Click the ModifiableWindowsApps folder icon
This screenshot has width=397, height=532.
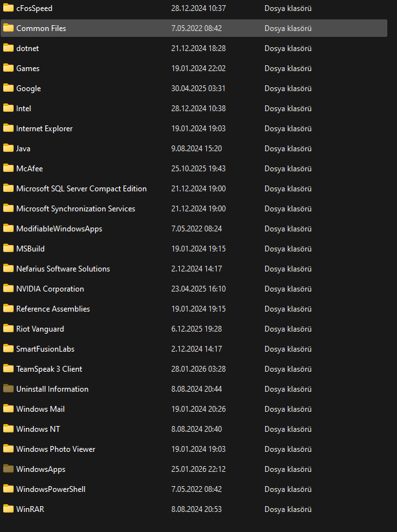[8, 228]
